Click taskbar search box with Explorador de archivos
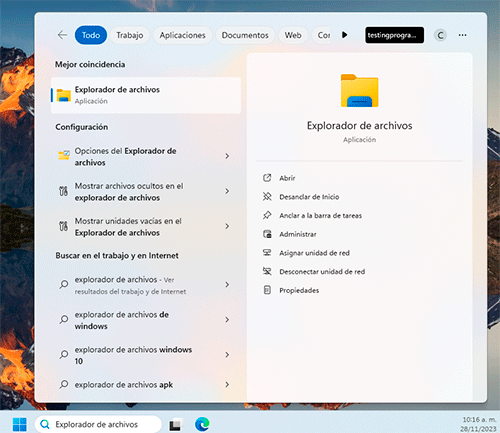The width and height of the screenshot is (500, 433). click(98, 424)
